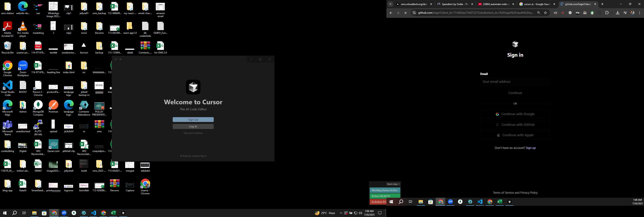644x217 pixels.
Task: Click the Sign Up button in Cursor
Action: 193,120
